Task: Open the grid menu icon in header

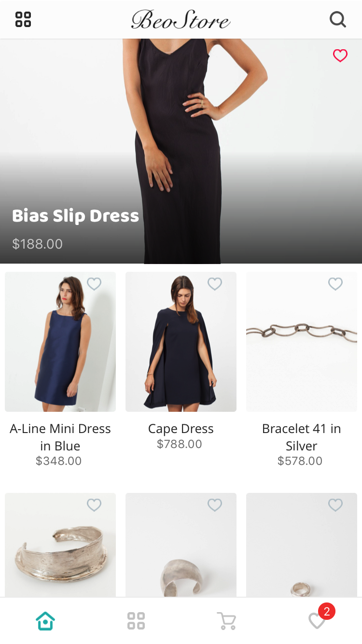Action: 23,19
